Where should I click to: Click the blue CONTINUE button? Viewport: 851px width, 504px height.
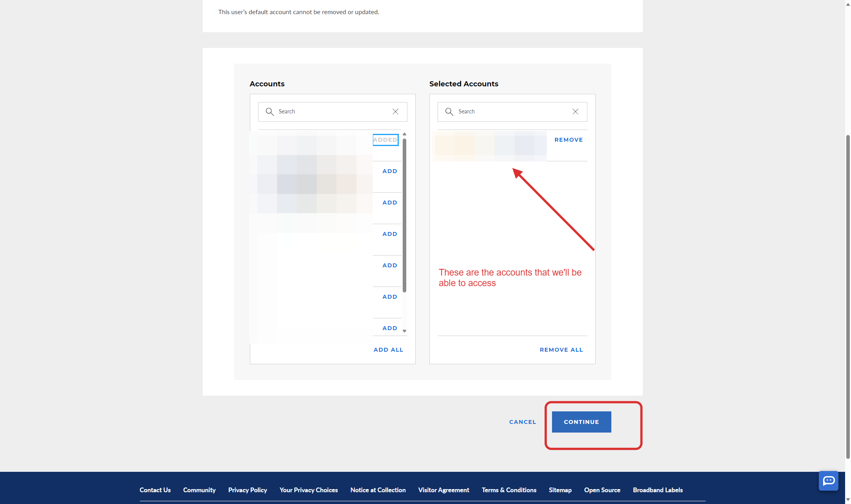(581, 422)
